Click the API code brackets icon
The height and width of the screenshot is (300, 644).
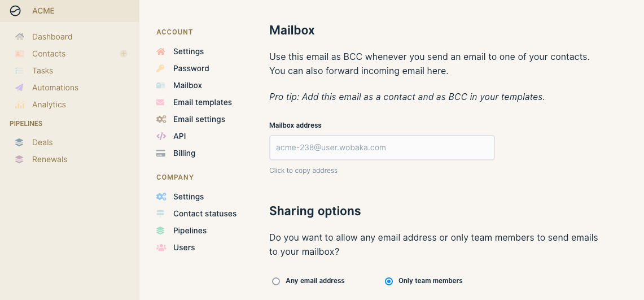(x=161, y=136)
